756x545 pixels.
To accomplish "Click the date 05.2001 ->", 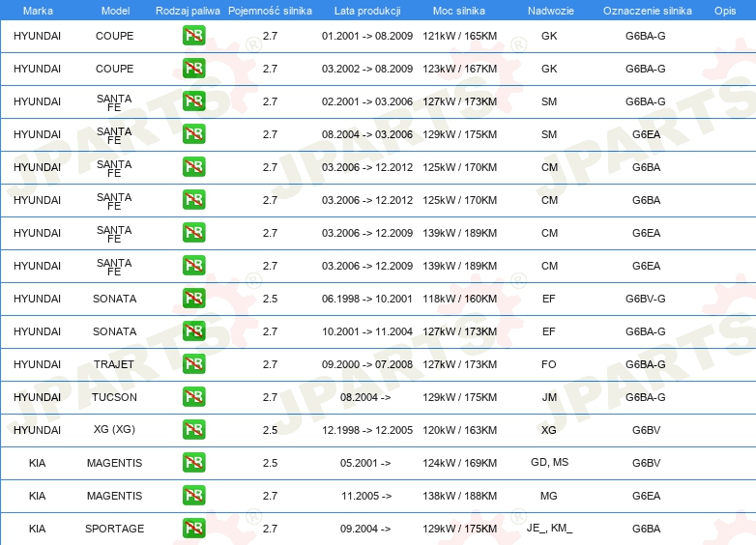I will point(365,463).
